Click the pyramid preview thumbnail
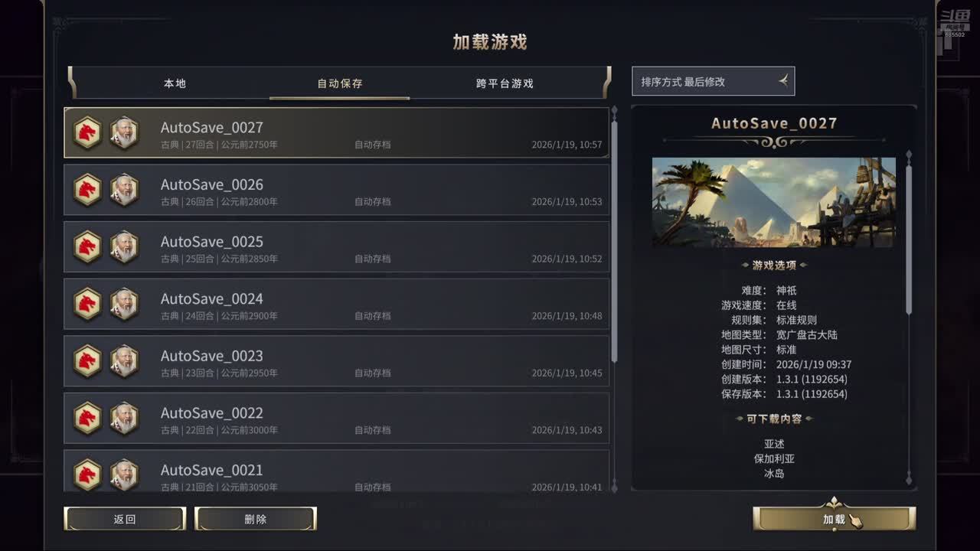The image size is (980, 551). tap(773, 202)
